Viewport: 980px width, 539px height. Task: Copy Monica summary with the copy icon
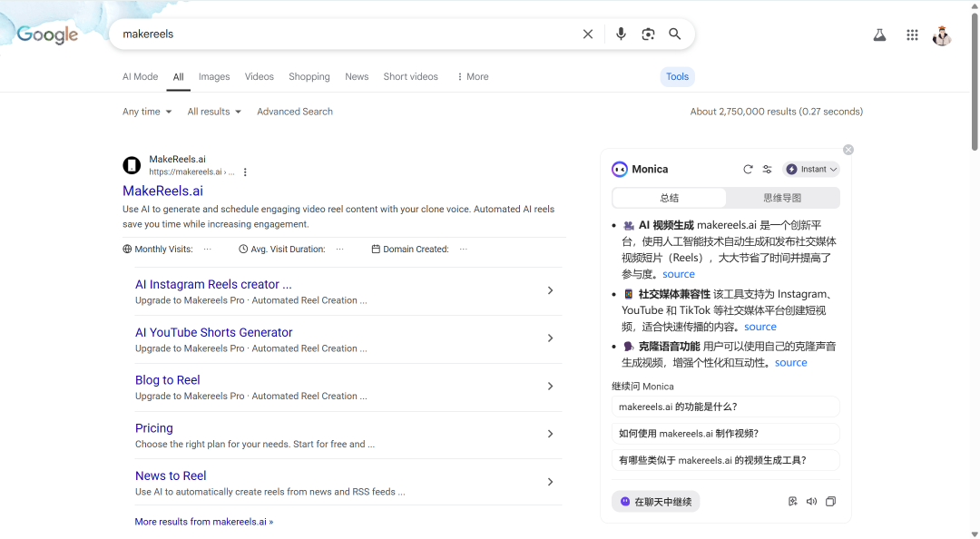(830, 502)
